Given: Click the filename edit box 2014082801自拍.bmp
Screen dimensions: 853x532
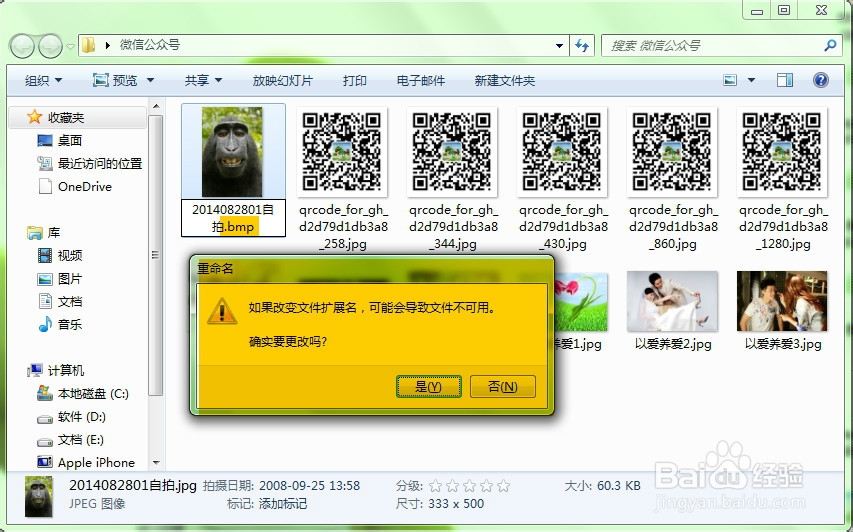Looking at the screenshot, I should click(233, 218).
